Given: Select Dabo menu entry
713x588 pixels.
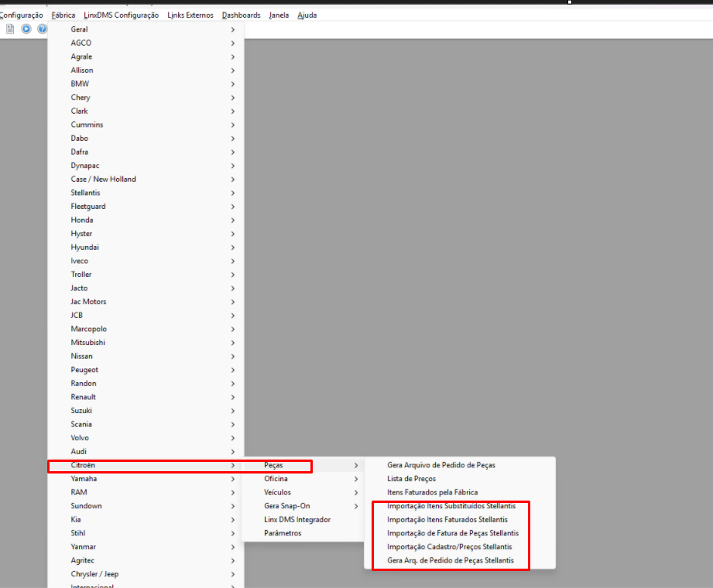Looking at the screenshot, I should 146,138.
